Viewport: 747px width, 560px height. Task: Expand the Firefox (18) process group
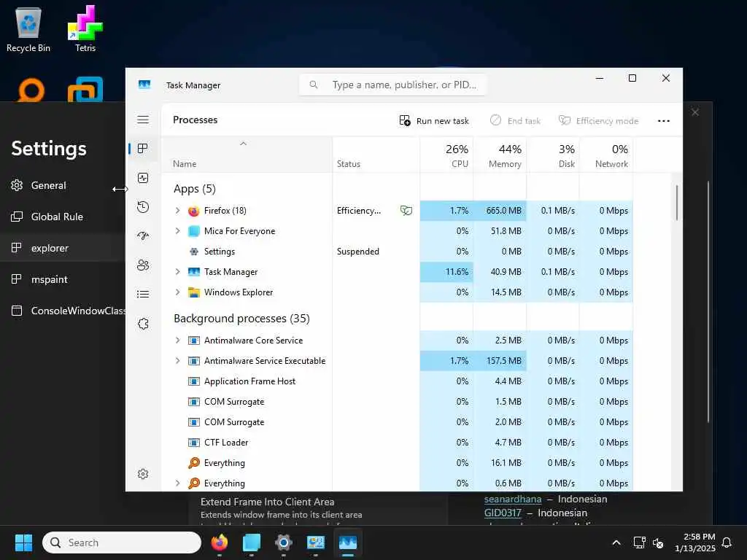tap(177, 211)
